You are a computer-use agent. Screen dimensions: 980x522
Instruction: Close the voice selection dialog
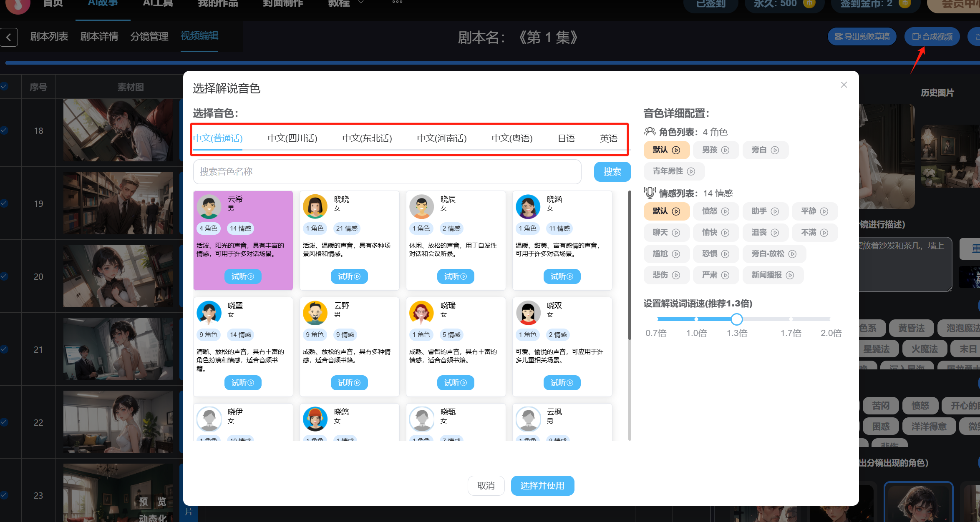[844, 85]
